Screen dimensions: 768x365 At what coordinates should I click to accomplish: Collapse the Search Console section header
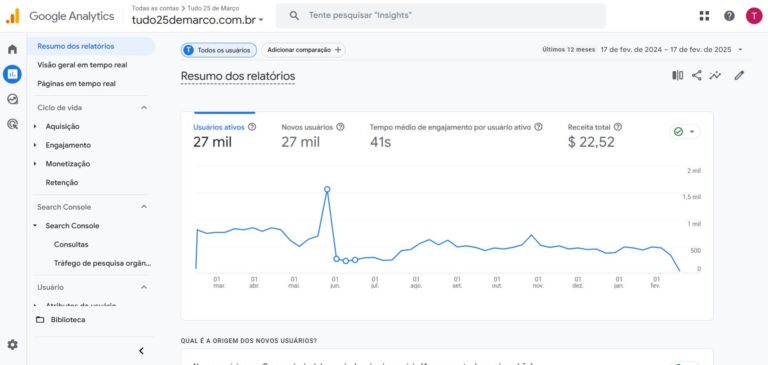(144, 207)
